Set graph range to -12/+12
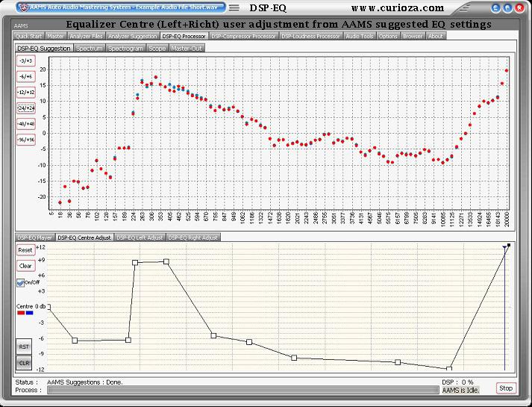Screen dimensions: 532x407 click(26, 93)
